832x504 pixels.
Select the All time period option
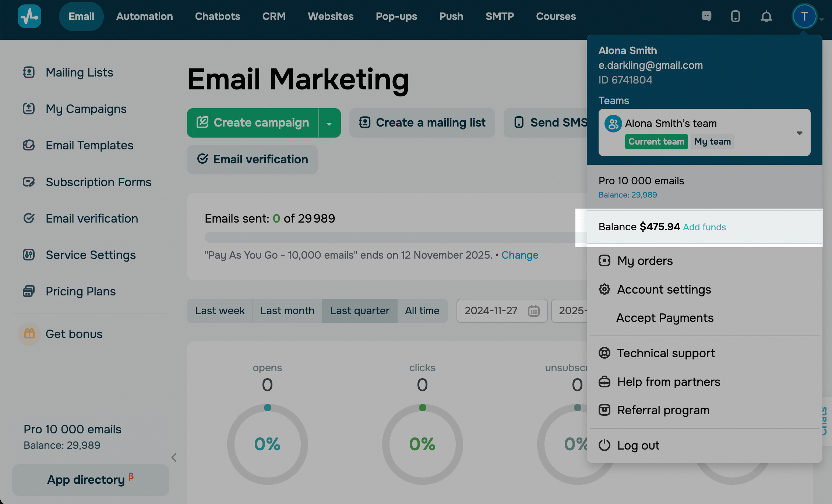(x=422, y=311)
